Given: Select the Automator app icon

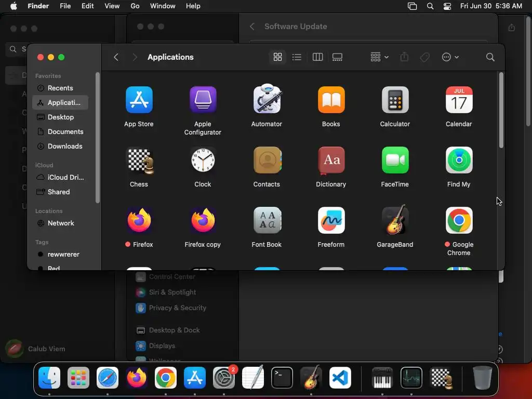Looking at the screenshot, I should (x=267, y=99).
